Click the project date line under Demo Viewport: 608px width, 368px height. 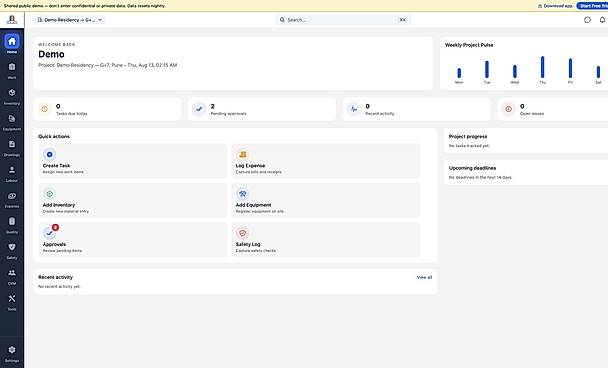click(108, 65)
